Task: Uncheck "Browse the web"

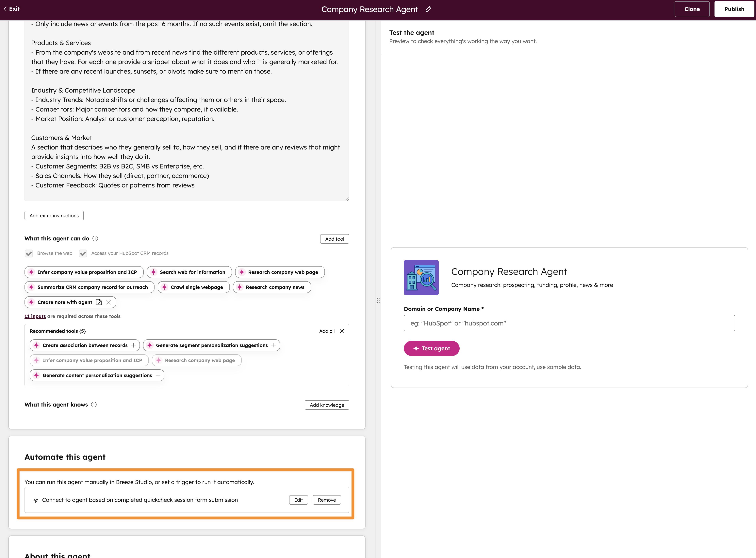Action: pyautogui.click(x=29, y=253)
